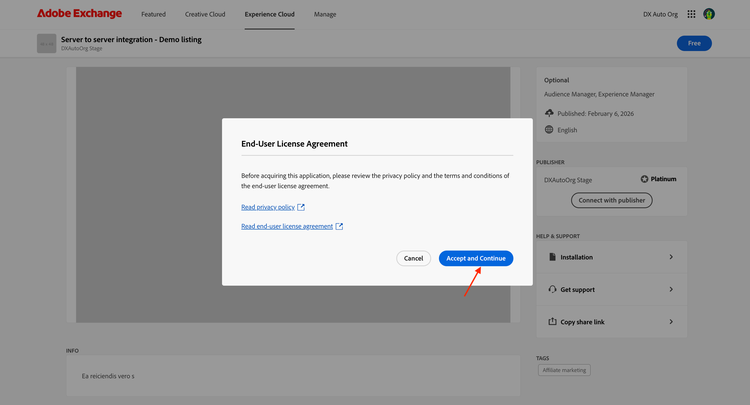Expand the Copy share link chevron
Image resolution: width=750 pixels, height=405 pixels.
[x=671, y=322]
